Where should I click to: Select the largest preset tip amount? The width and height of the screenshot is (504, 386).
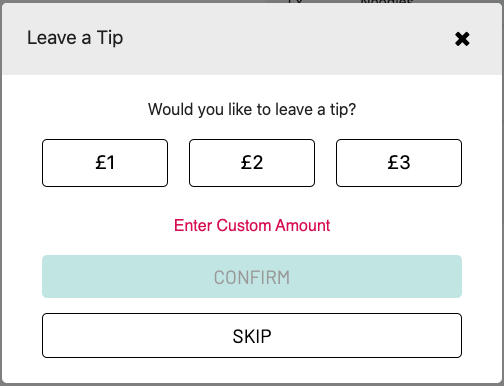point(399,163)
